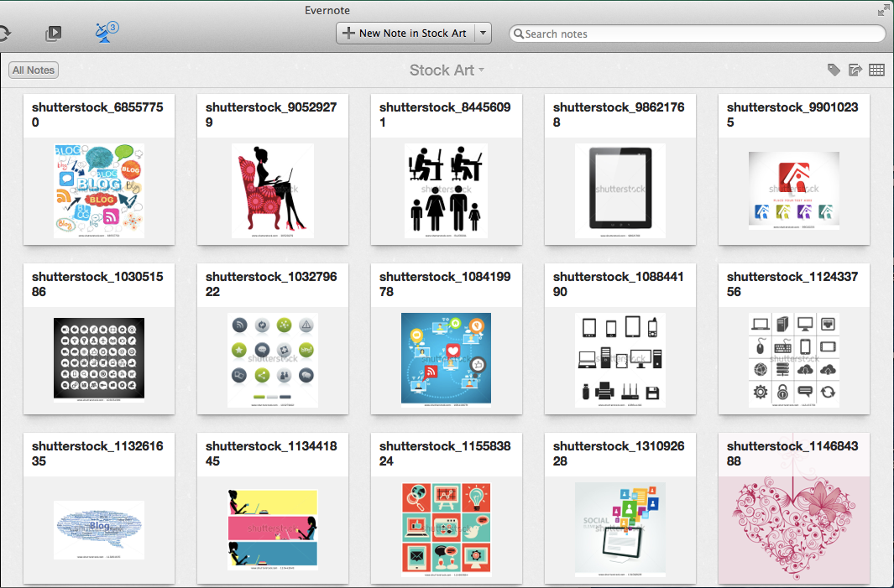The height and width of the screenshot is (588, 894).
Task: Open the view options grid icon
Action: pos(876,70)
